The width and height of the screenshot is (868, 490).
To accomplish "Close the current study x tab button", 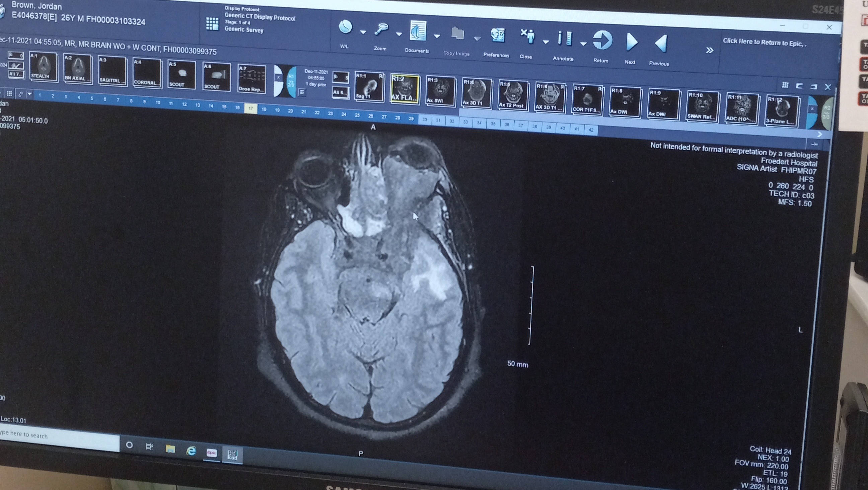I will (278, 77).
